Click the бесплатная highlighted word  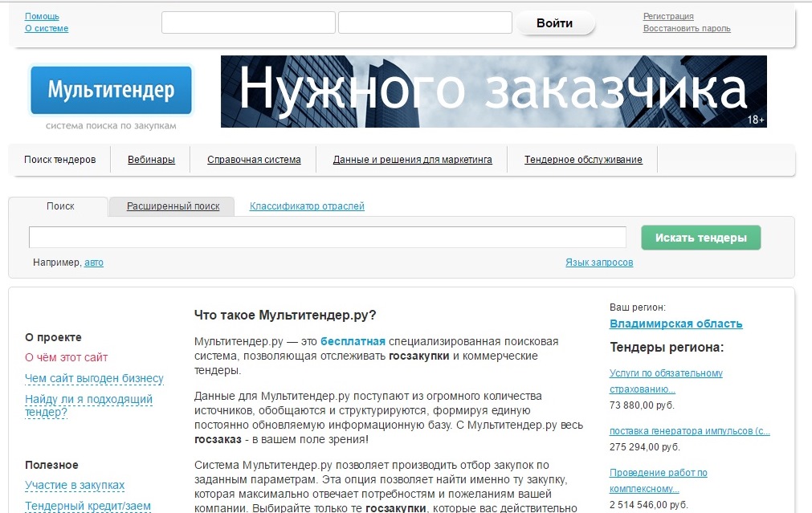353,341
